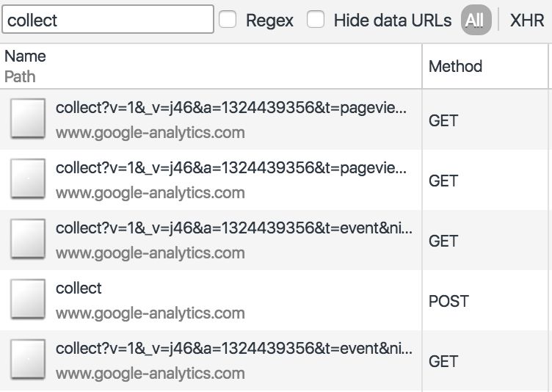This screenshot has width=552, height=392.
Task: Select the All filter button
Action: pos(476,20)
